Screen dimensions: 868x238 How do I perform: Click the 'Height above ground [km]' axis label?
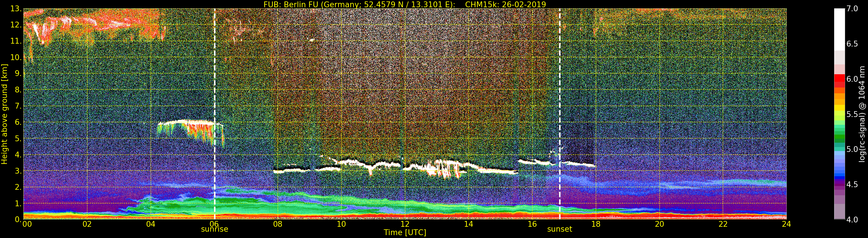point(4,114)
